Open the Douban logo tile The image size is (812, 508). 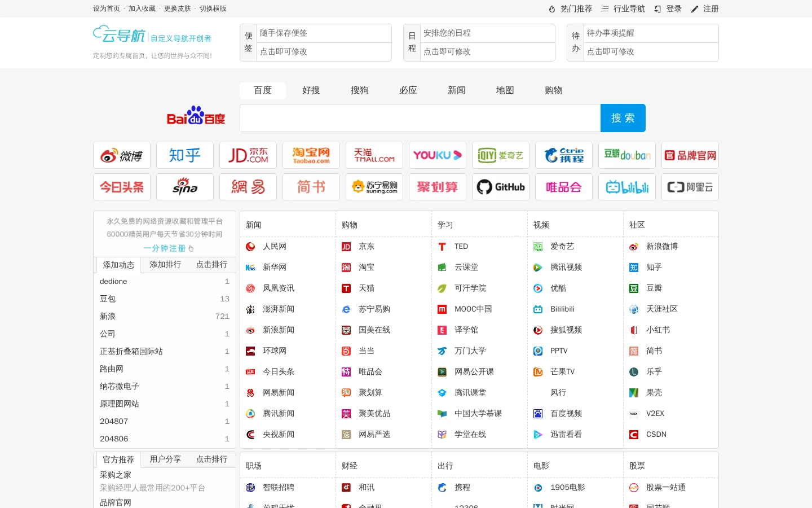pos(627,155)
